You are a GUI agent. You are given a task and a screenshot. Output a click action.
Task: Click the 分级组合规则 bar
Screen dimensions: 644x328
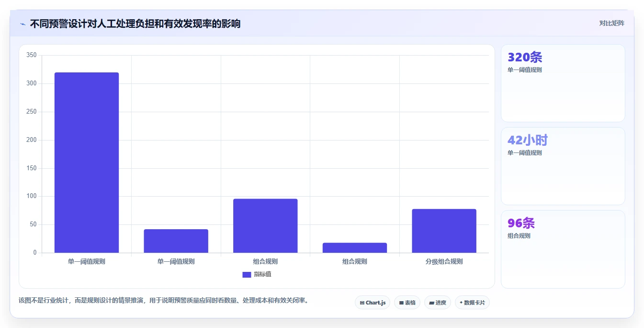pos(444,231)
